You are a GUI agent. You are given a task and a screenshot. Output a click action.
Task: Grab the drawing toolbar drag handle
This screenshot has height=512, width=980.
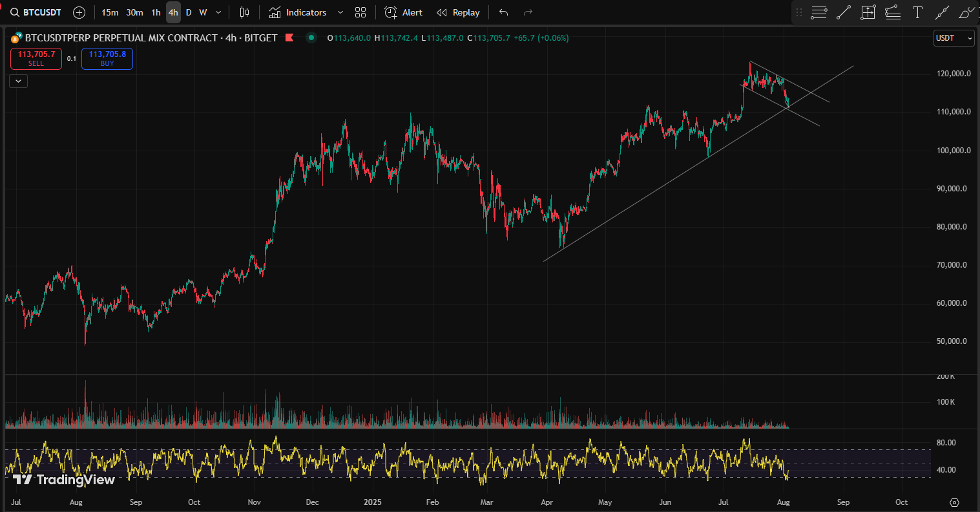799,12
